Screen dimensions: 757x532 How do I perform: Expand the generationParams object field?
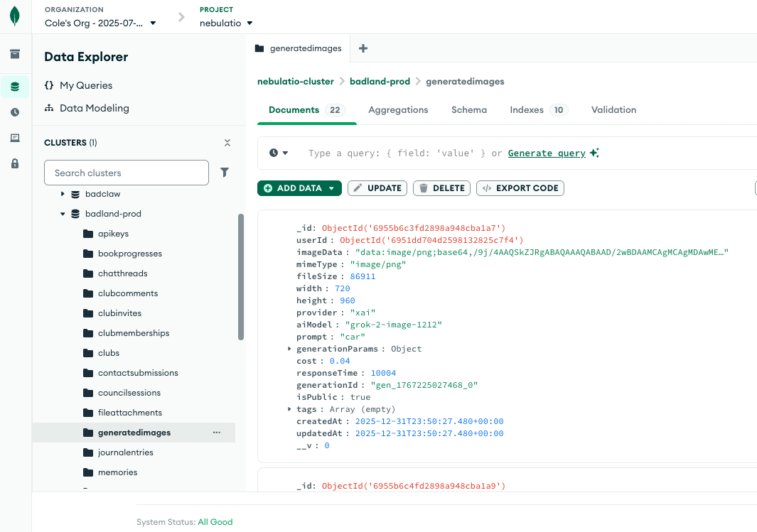(x=289, y=349)
